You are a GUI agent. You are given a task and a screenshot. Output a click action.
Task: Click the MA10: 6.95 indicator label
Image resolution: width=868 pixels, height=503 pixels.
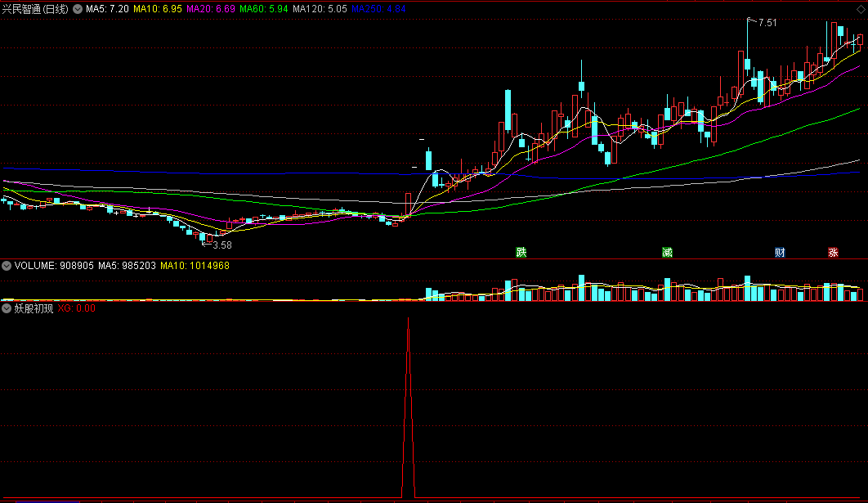coord(158,10)
